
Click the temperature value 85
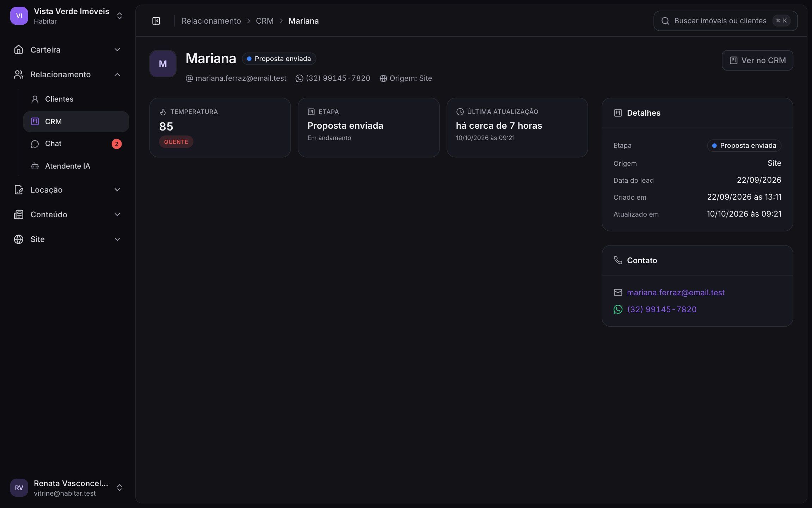[x=166, y=126]
